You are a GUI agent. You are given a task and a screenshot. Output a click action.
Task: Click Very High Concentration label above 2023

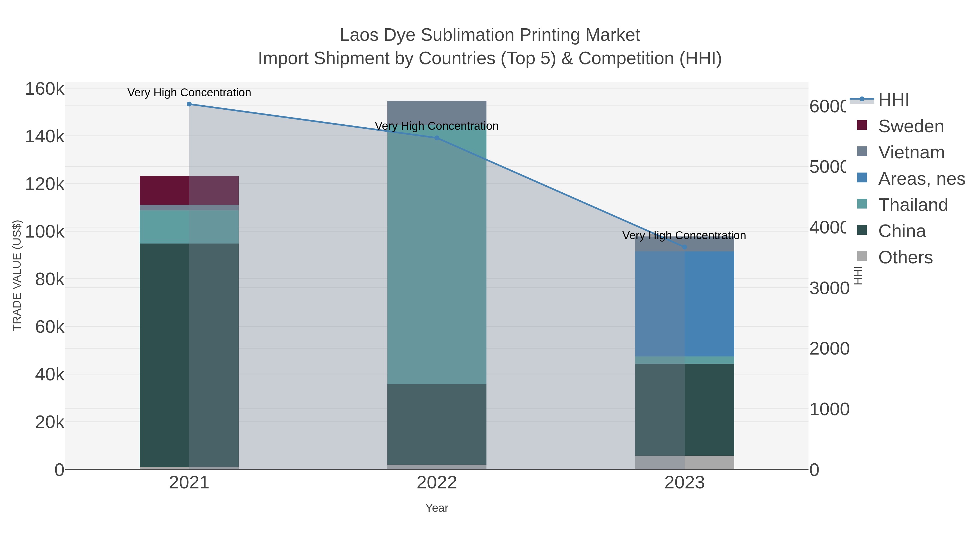[684, 235]
